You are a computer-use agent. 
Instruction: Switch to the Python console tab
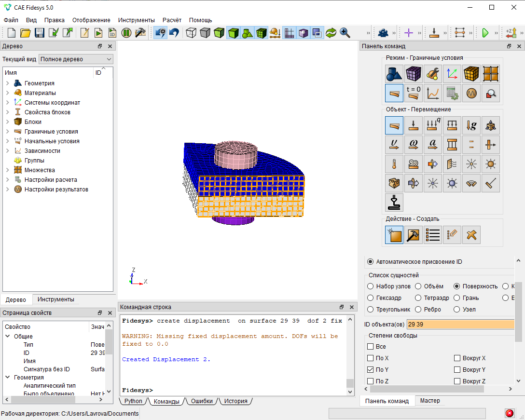(x=133, y=401)
